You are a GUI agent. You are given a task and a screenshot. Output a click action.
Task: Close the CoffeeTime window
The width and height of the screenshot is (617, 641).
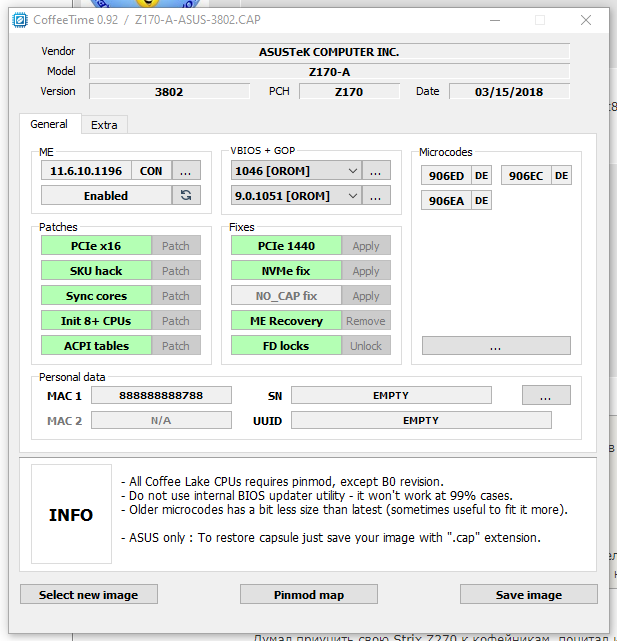[586, 20]
